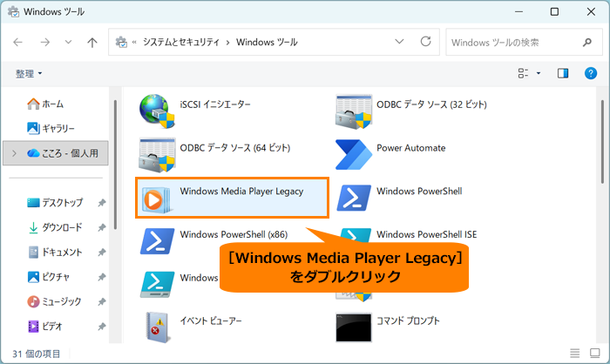Click the 31 個の項目 status text
This screenshot has width=610, height=364.
point(37,354)
